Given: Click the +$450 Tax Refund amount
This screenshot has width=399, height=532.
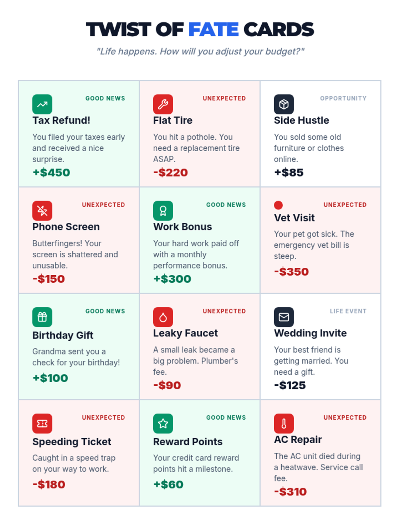Looking at the screenshot, I should (51, 173).
